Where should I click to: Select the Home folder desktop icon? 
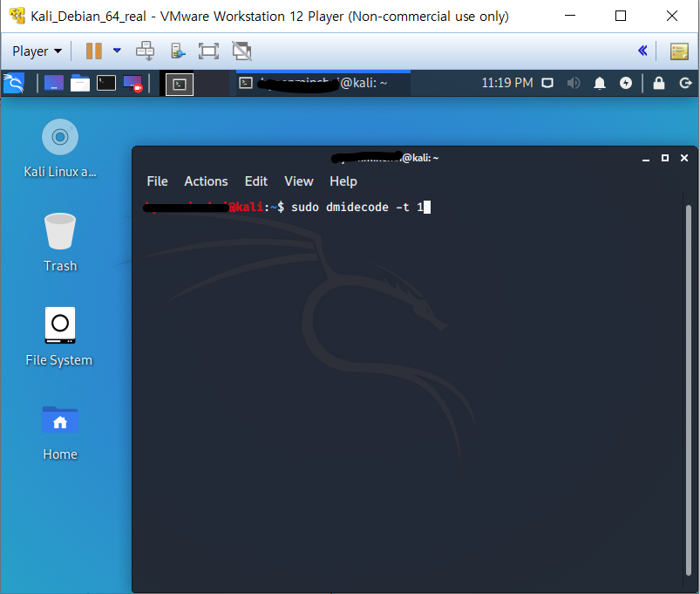click(x=60, y=433)
